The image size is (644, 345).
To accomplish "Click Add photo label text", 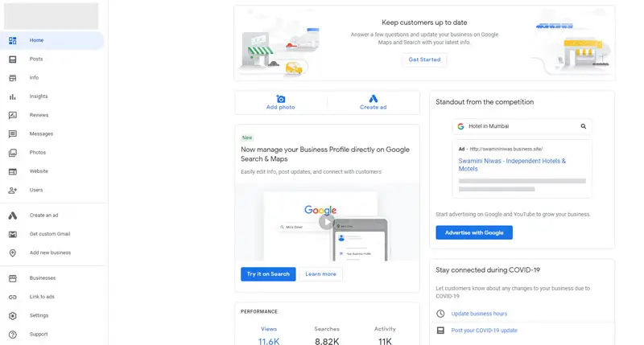I will point(280,107).
